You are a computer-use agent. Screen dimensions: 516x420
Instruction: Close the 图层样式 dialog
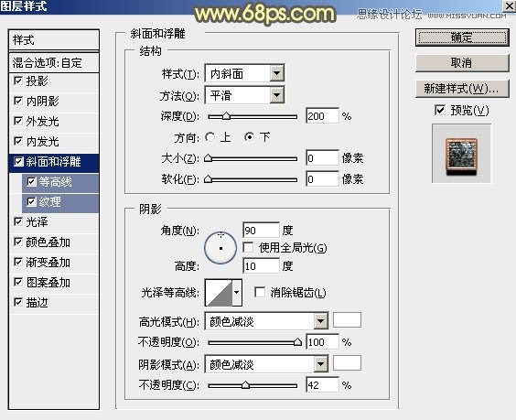point(509,5)
